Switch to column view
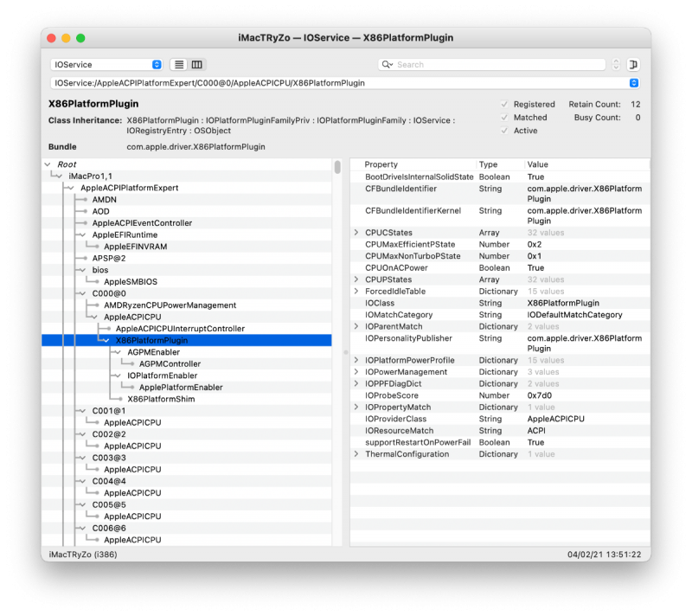The width and height of the screenshot is (692, 616). pyautogui.click(x=196, y=64)
